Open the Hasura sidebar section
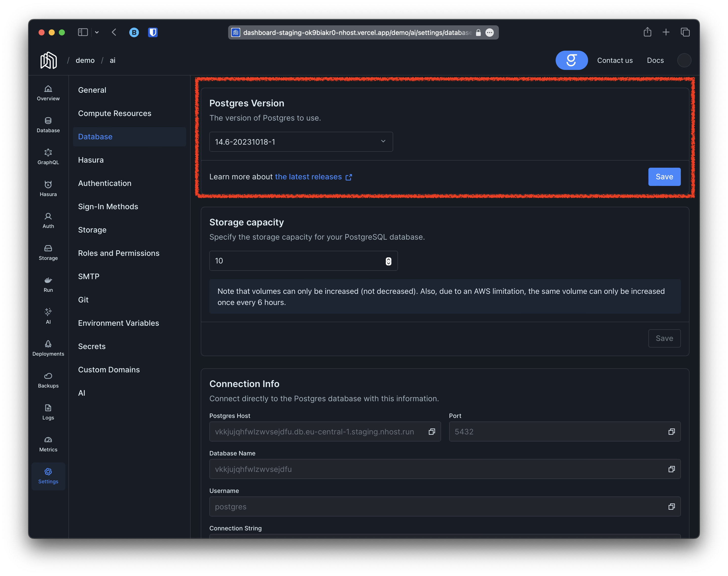The width and height of the screenshot is (728, 576). (x=48, y=188)
